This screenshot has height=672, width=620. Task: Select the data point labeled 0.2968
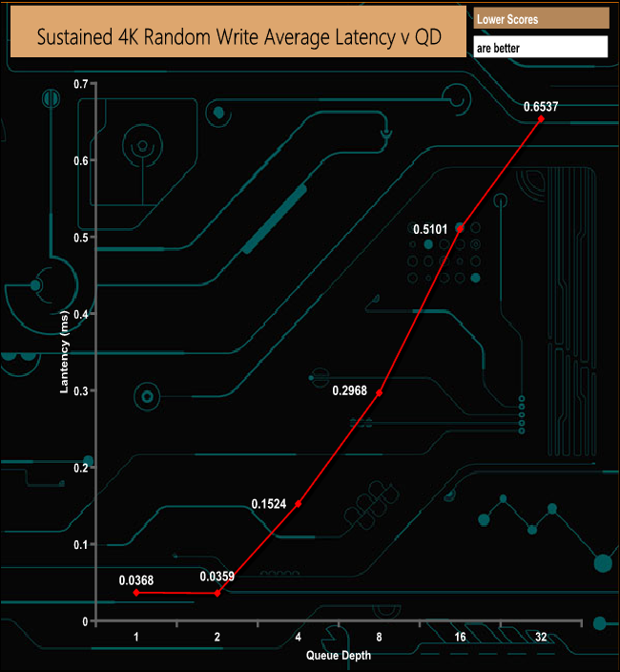(379, 392)
